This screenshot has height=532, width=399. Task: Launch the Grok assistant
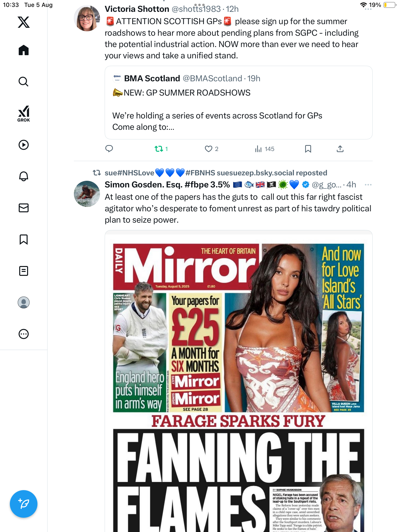[24, 114]
